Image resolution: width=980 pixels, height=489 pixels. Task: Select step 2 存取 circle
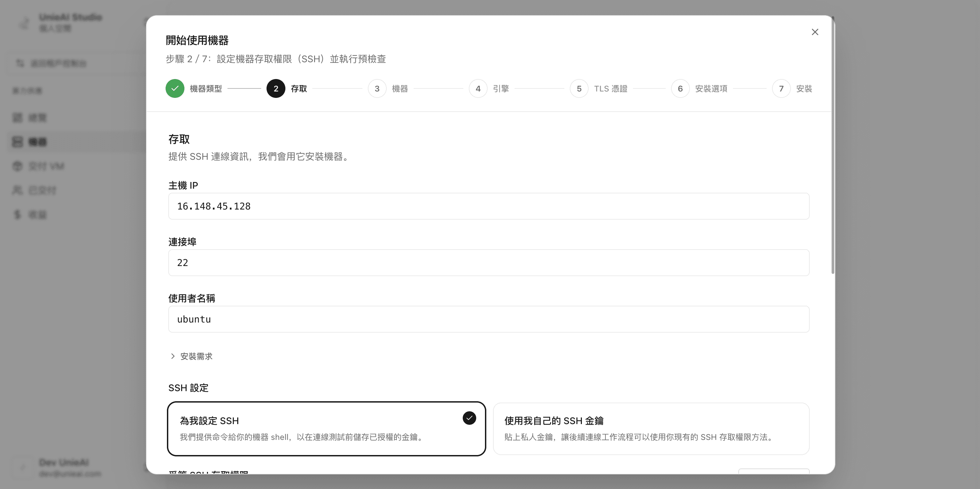[x=276, y=88]
